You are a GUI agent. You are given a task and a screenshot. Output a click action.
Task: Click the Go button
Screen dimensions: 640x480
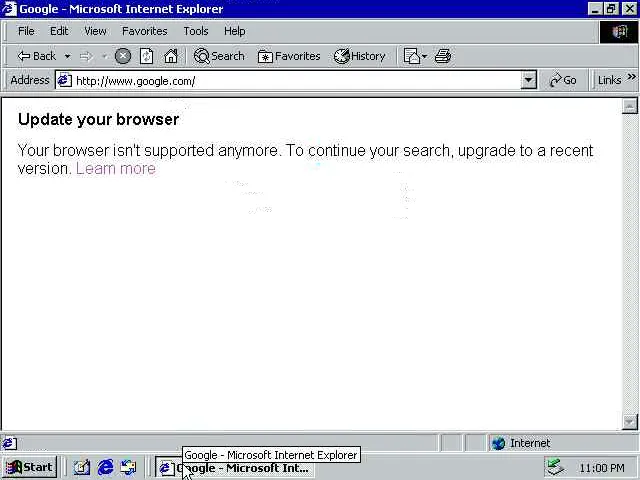pos(563,80)
